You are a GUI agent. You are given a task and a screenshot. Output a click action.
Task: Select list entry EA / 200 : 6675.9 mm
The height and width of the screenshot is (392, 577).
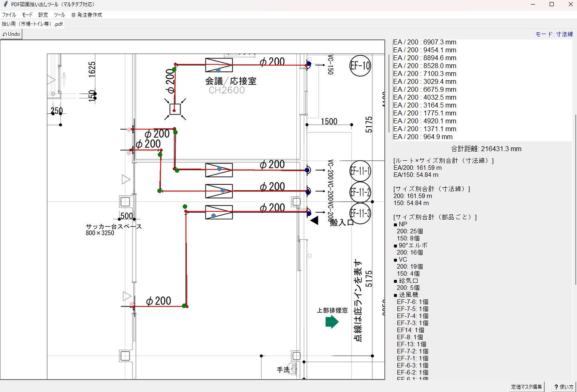point(425,89)
